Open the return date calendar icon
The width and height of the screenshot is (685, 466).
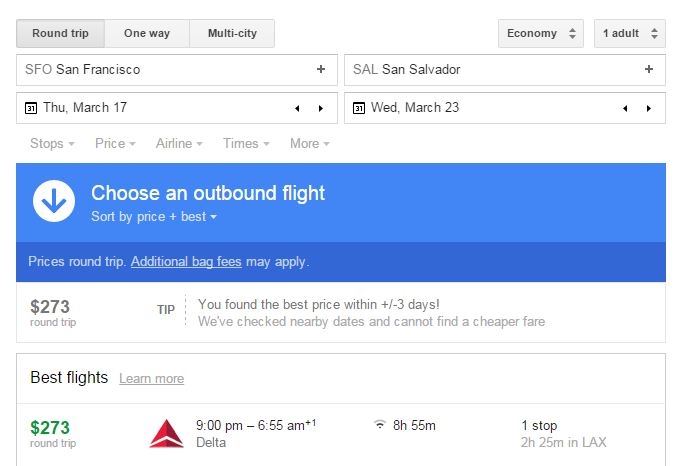(x=359, y=108)
